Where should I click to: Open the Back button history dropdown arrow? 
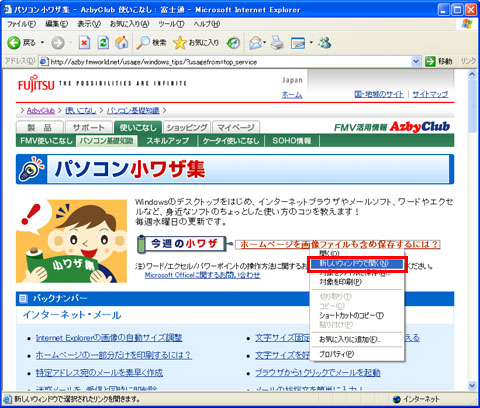coord(42,43)
